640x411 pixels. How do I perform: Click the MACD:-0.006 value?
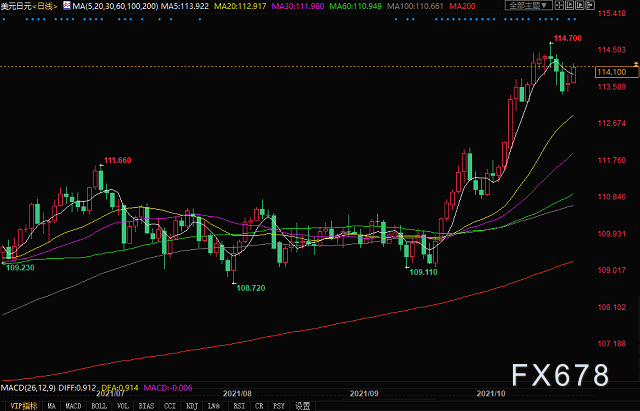click(x=168, y=387)
